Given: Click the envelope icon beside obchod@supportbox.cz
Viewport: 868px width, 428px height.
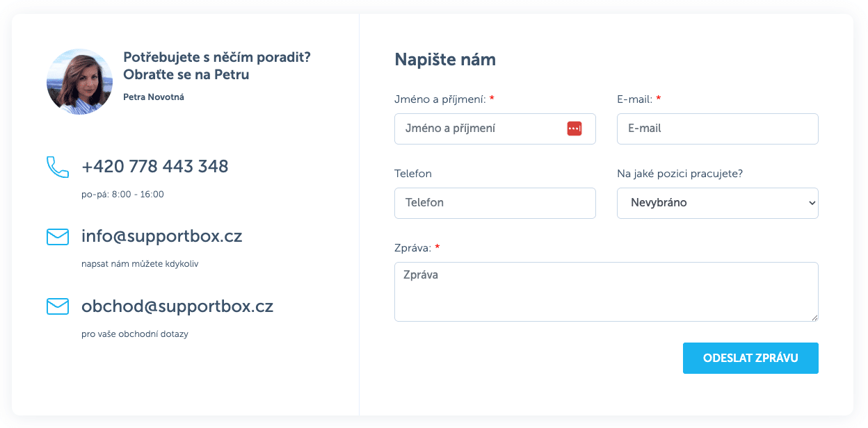Looking at the screenshot, I should [x=58, y=306].
